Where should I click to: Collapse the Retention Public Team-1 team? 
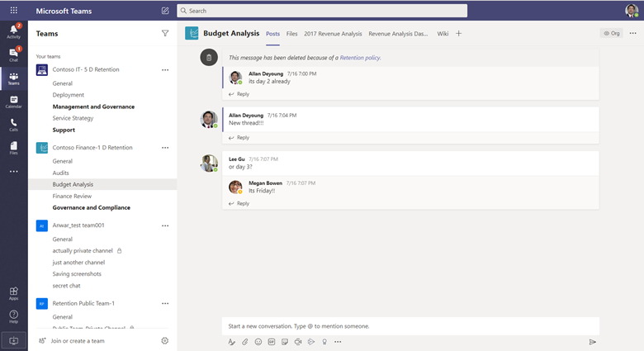[x=83, y=303]
